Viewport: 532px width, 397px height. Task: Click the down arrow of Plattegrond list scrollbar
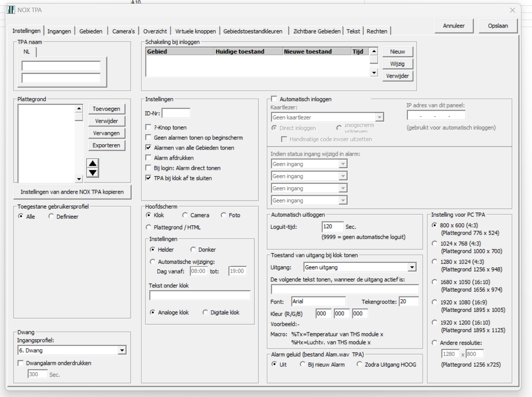pyautogui.click(x=79, y=179)
